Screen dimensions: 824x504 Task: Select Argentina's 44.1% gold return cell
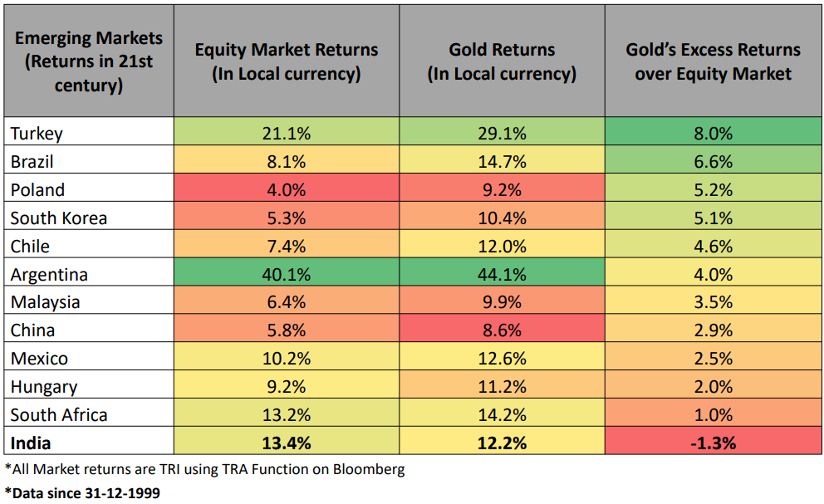(502, 274)
